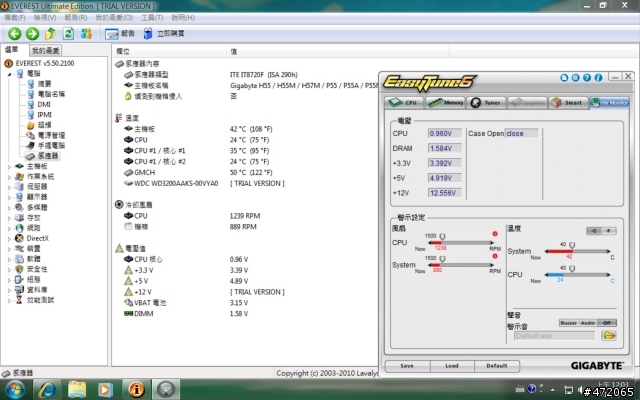Click the EVEREST v5.50.2100 root node
The image size is (640, 400).
(39, 63)
